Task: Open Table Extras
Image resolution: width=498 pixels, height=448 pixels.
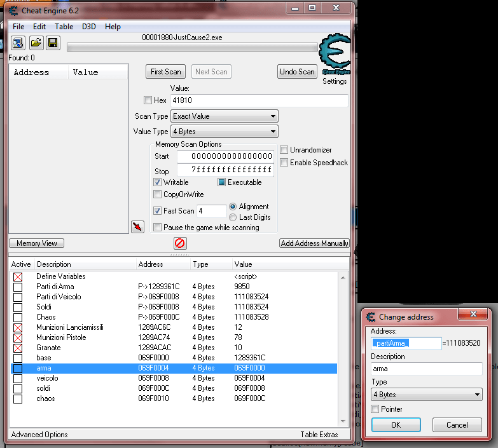Action: pos(319,435)
